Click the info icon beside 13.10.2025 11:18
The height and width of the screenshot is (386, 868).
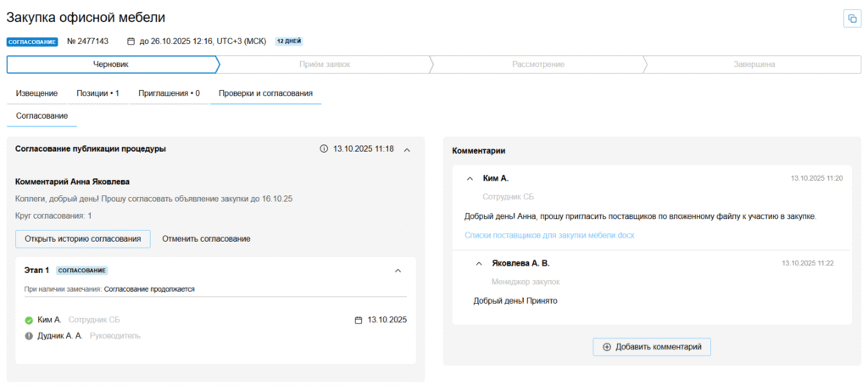[324, 149]
